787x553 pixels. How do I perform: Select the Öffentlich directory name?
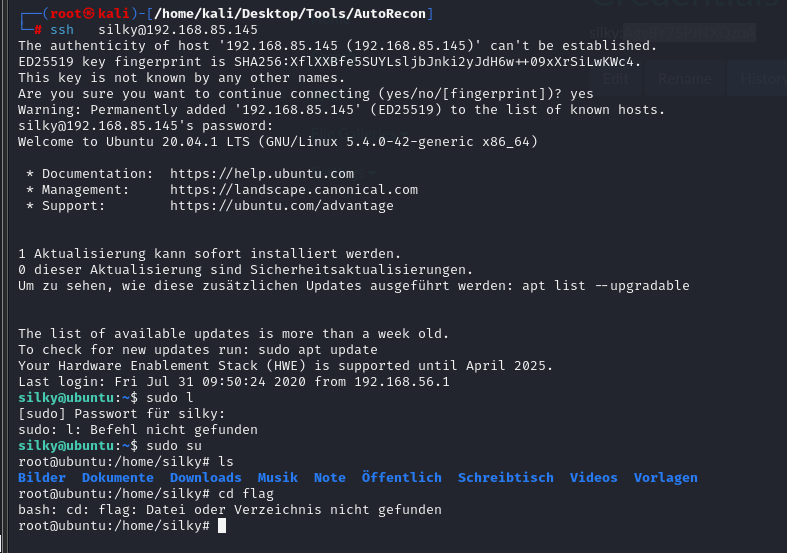(402, 478)
